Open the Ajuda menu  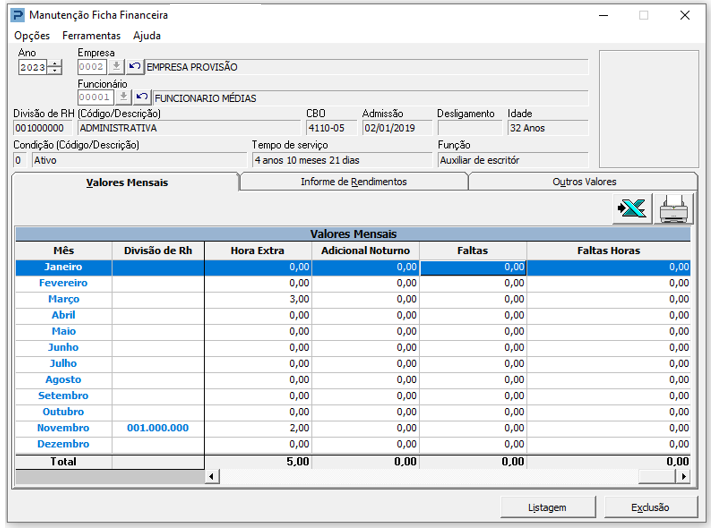click(147, 36)
